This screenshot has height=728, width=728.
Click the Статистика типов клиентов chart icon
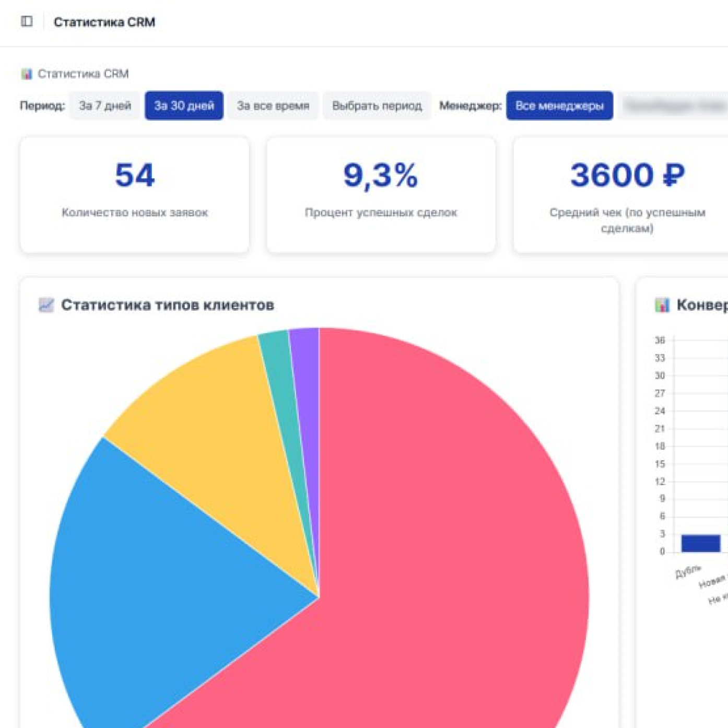point(46,305)
